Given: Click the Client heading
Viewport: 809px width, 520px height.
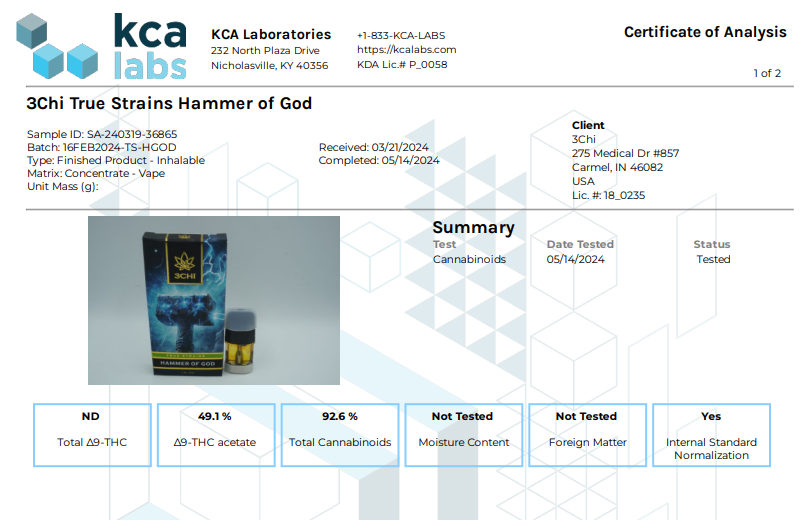Looking at the screenshot, I should 588,125.
